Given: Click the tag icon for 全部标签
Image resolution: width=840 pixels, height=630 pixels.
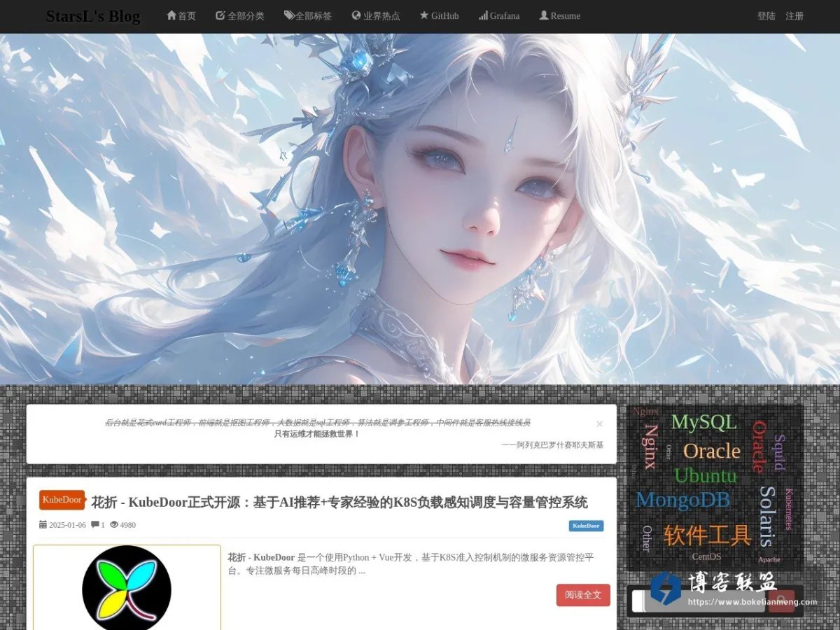Looking at the screenshot, I should coord(289,15).
